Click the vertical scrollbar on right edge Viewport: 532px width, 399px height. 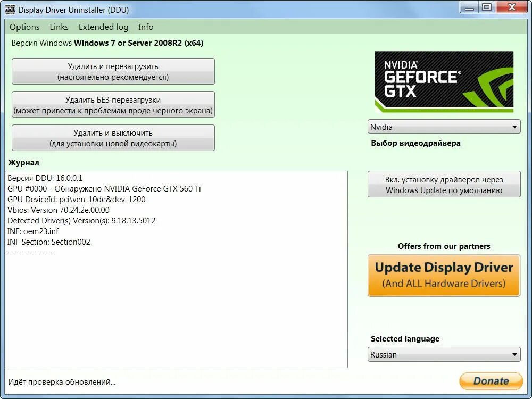[x=528, y=213]
